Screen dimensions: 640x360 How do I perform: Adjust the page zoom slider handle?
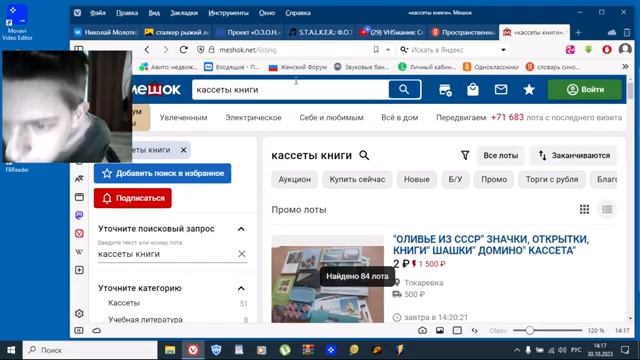coord(529,331)
